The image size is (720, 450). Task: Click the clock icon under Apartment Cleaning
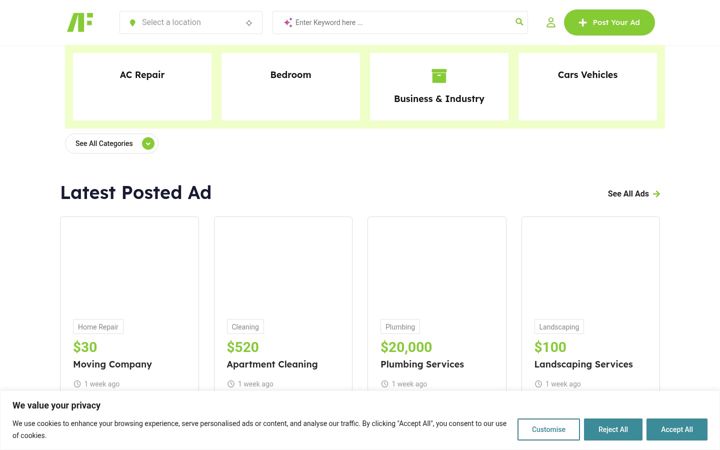pos(231,384)
